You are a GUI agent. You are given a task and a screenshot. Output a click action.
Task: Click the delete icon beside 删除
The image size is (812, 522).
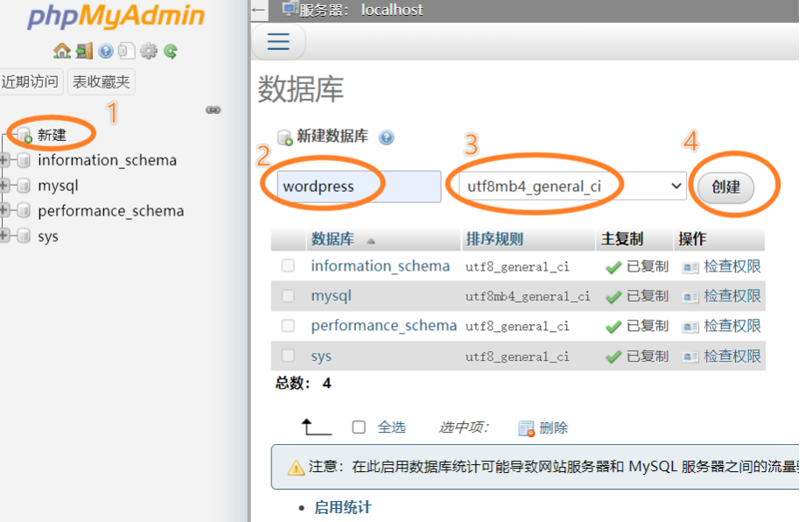tap(526, 428)
